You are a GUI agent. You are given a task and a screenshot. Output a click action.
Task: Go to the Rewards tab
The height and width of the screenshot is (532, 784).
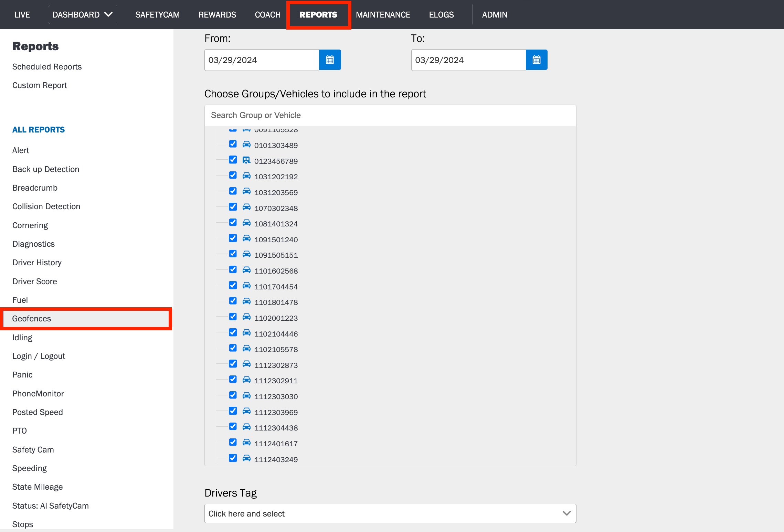[x=217, y=15]
